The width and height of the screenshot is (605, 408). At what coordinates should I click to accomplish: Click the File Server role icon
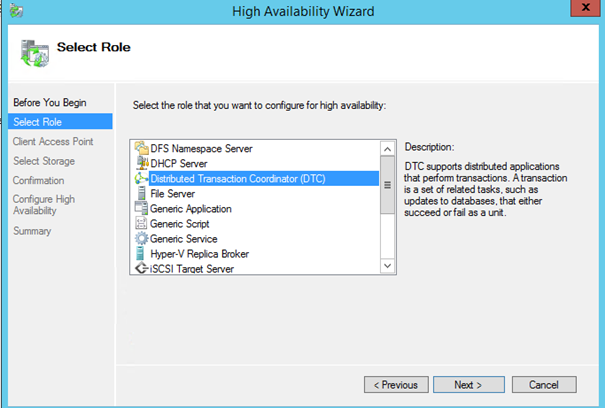tap(141, 193)
